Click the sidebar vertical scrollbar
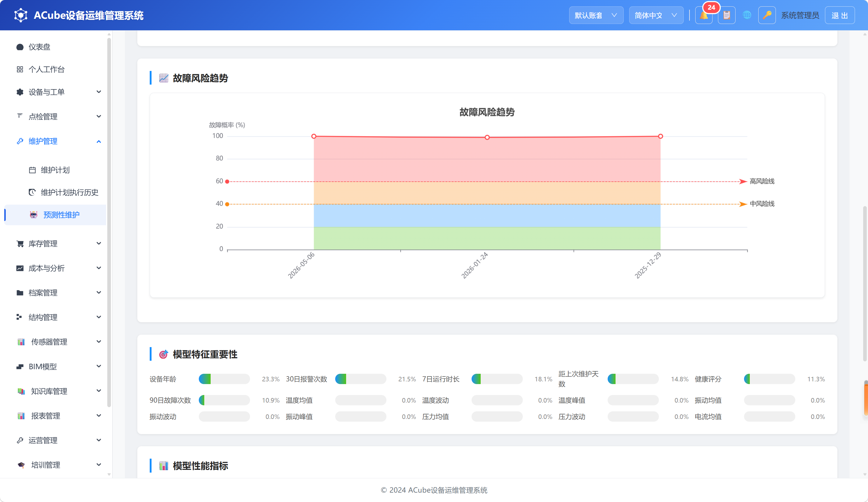The height and width of the screenshot is (502, 868). tap(109, 222)
